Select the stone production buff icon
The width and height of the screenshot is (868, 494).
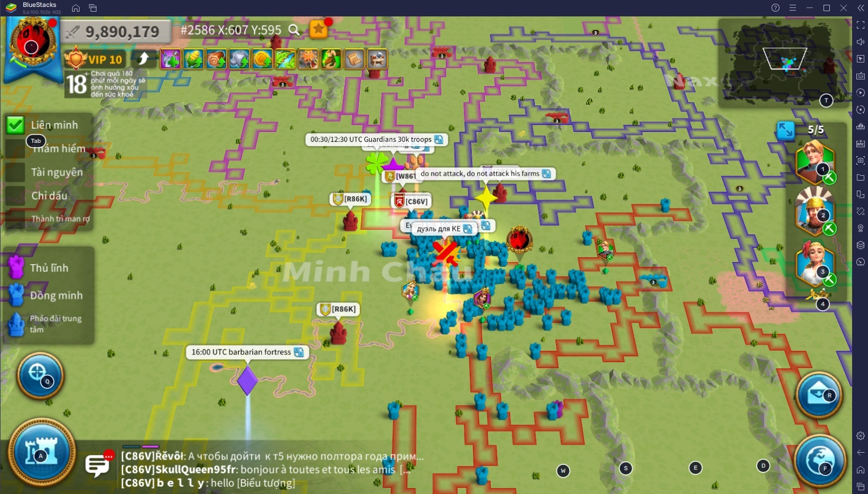[239, 59]
